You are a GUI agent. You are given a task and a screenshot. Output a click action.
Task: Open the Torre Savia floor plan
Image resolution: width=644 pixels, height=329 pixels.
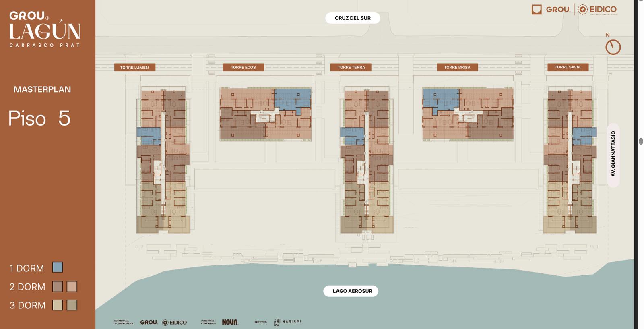coord(570,160)
